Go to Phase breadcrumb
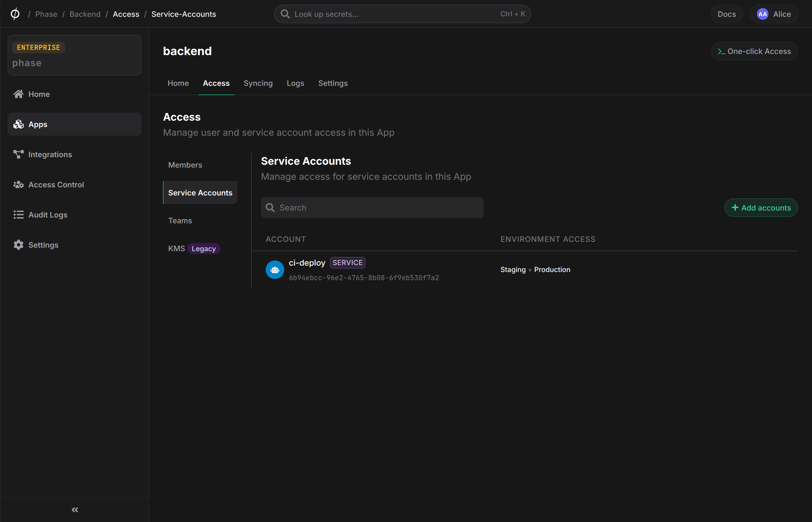Image resolution: width=812 pixels, height=522 pixels. (46, 14)
